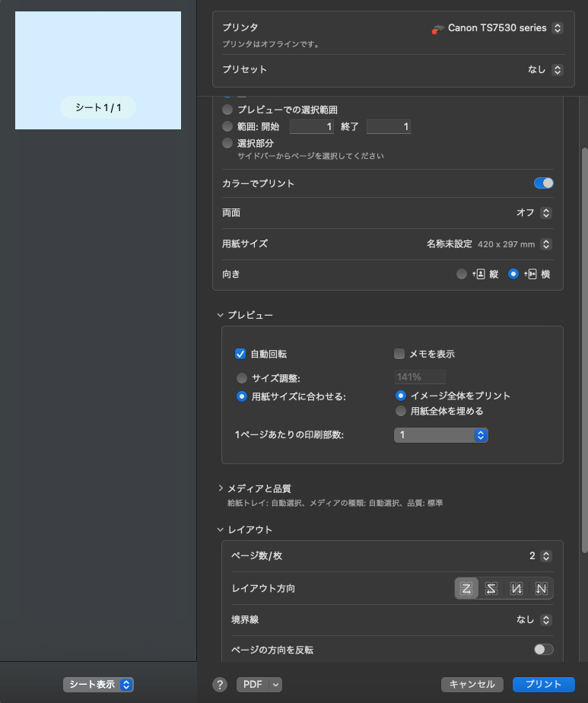Select the サイズ調整 radio button
This screenshot has width=588, height=703.
point(242,378)
